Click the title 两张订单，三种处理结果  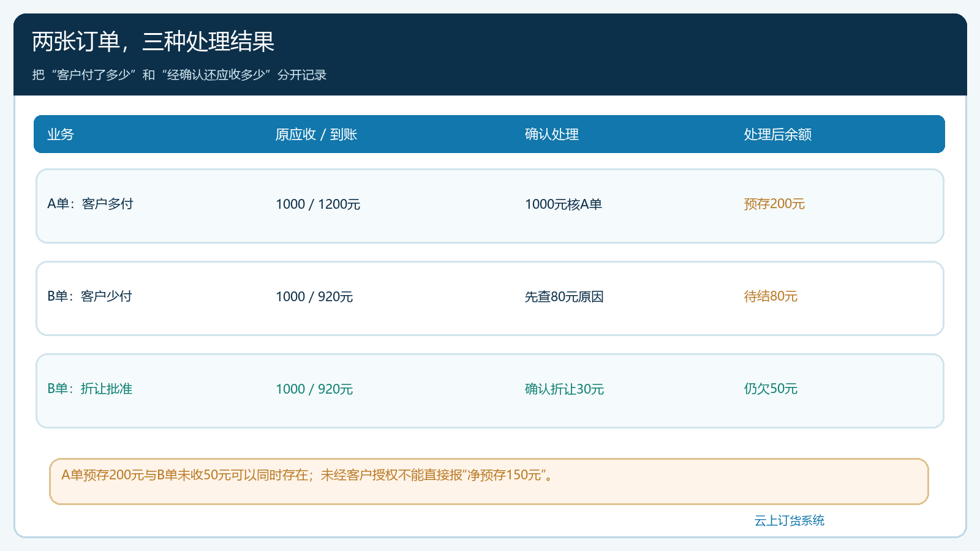coord(153,42)
